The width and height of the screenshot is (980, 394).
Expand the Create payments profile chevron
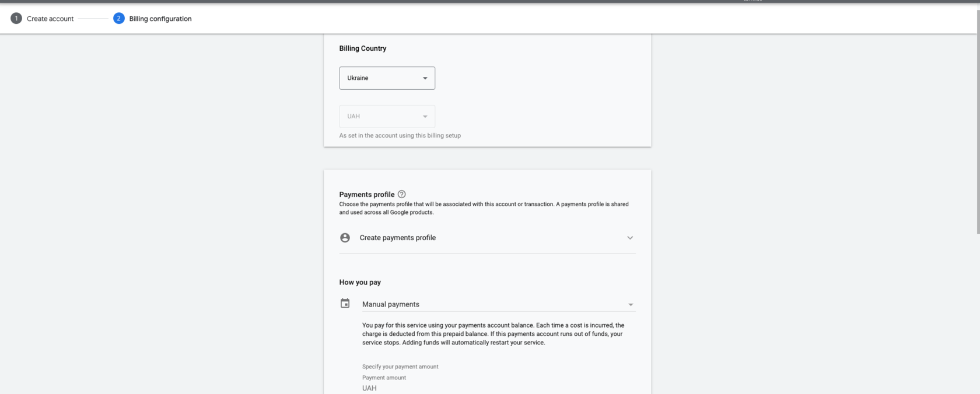(x=630, y=238)
